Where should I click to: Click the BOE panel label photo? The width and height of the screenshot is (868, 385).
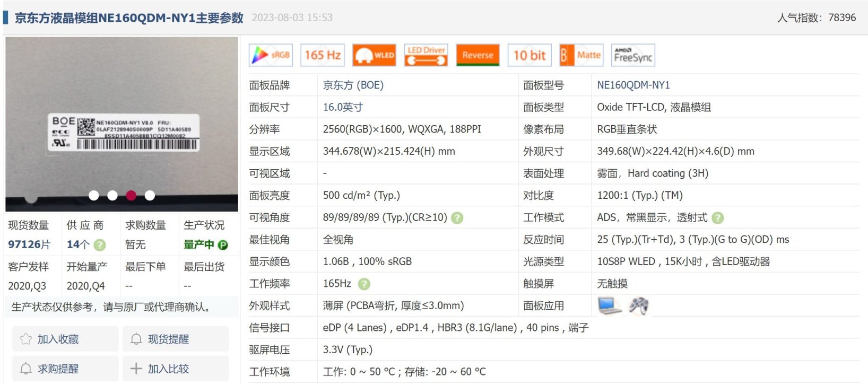(x=121, y=124)
